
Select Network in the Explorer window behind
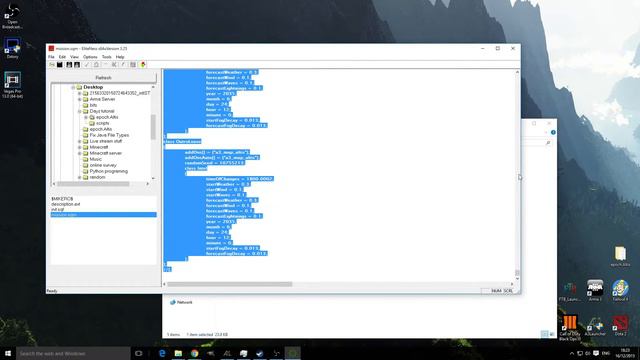point(181,302)
